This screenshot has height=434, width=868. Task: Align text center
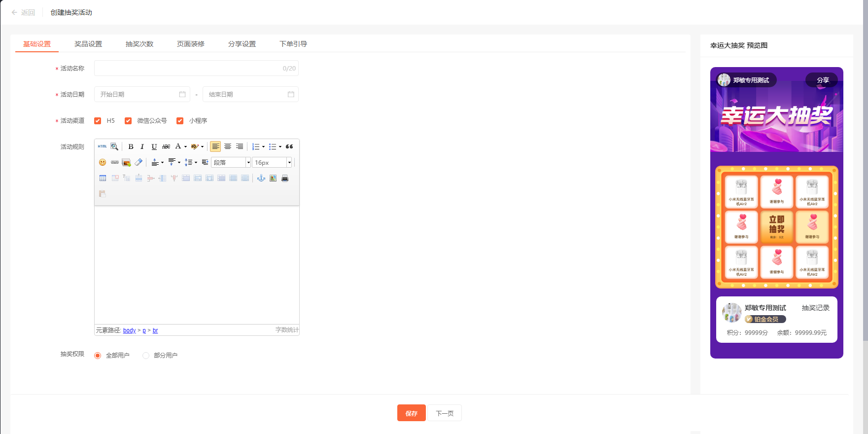[x=228, y=146]
